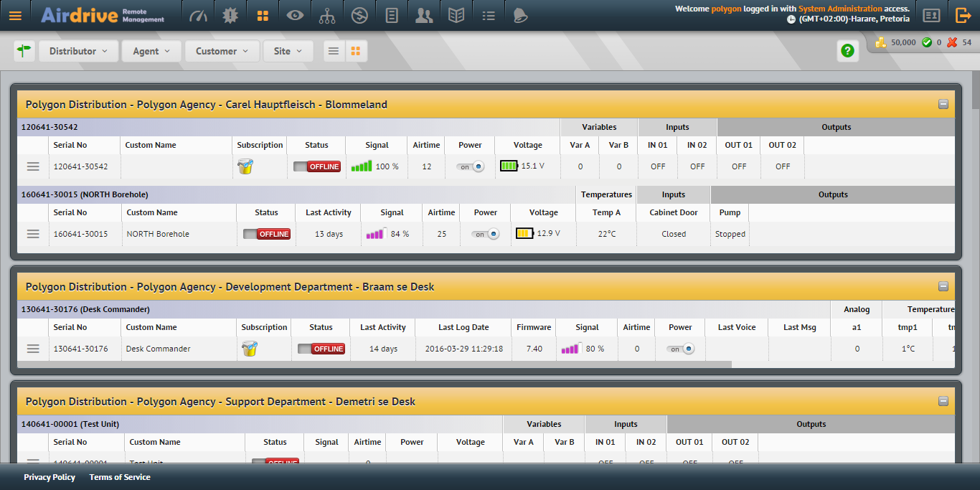Open the speedometer dashboard icon
980x490 pixels.
click(x=198, y=15)
